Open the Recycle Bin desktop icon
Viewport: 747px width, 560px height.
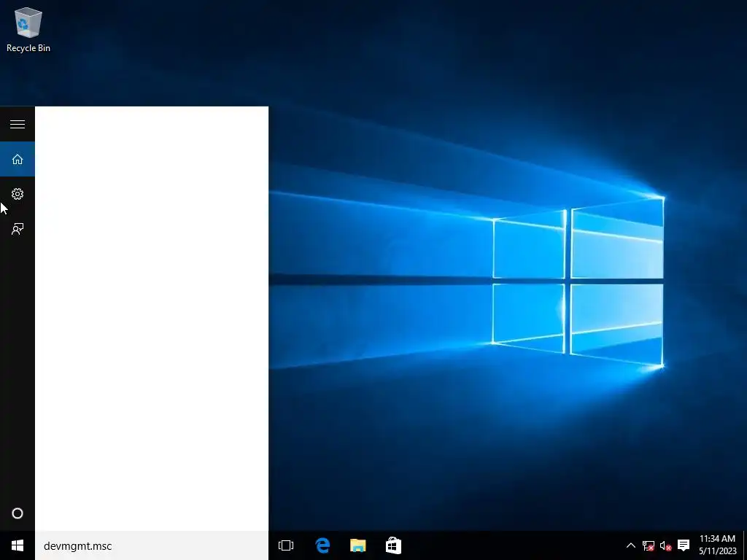tap(28, 29)
